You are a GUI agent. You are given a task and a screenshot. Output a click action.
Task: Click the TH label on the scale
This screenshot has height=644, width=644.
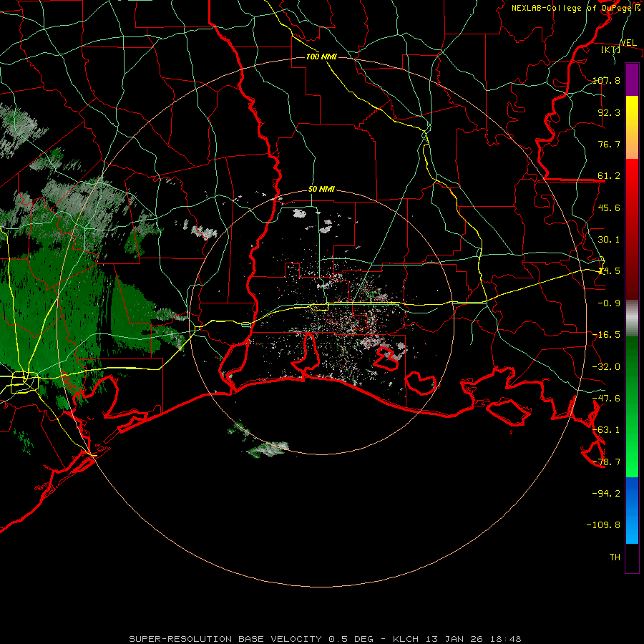click(x=615, y=557)
